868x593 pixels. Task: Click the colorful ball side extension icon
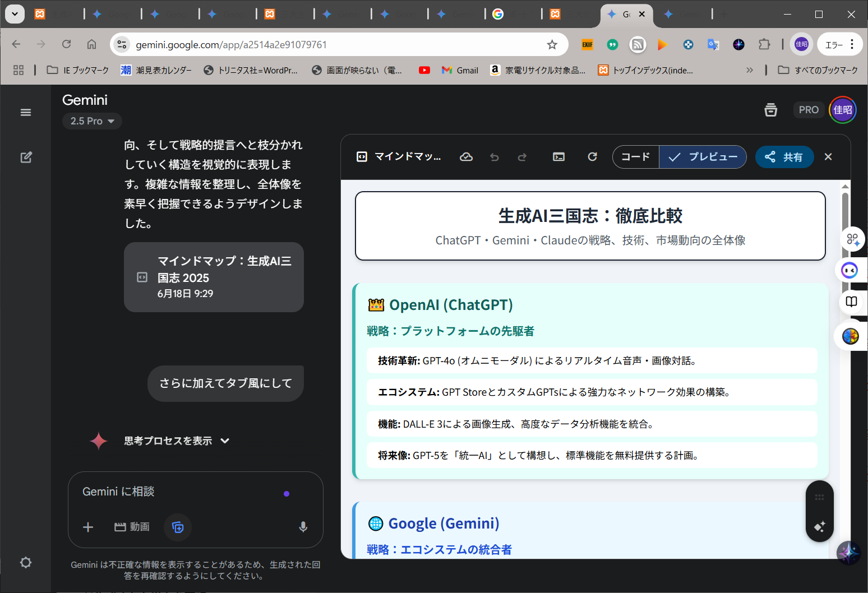pyautogui.click(x=851, y=336)
